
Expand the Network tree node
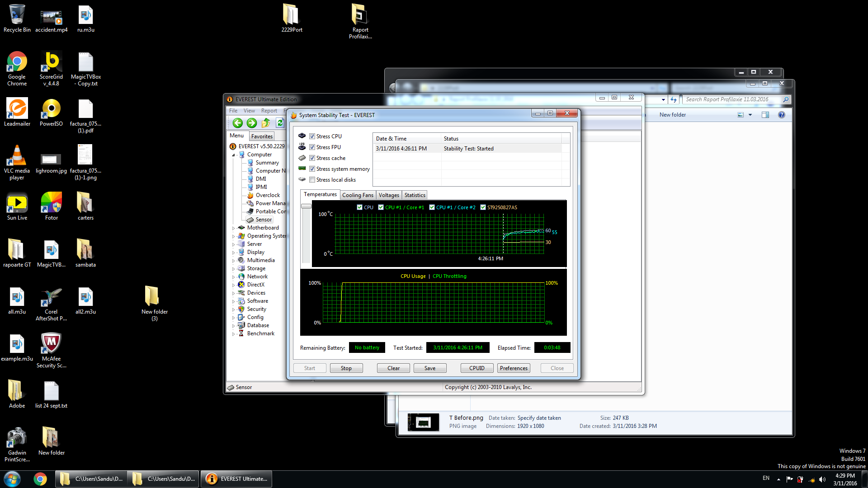click(234, 277)
